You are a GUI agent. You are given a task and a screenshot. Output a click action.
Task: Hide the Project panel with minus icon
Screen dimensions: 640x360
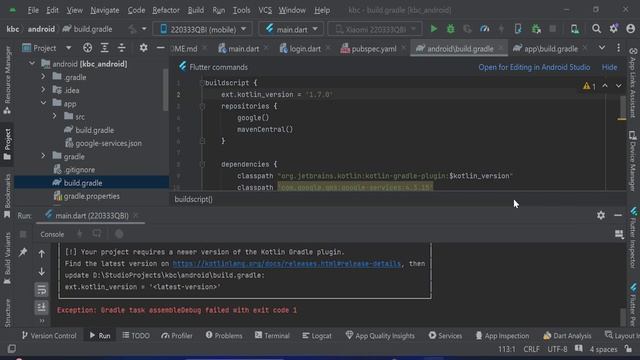click(x=160, y=48)
